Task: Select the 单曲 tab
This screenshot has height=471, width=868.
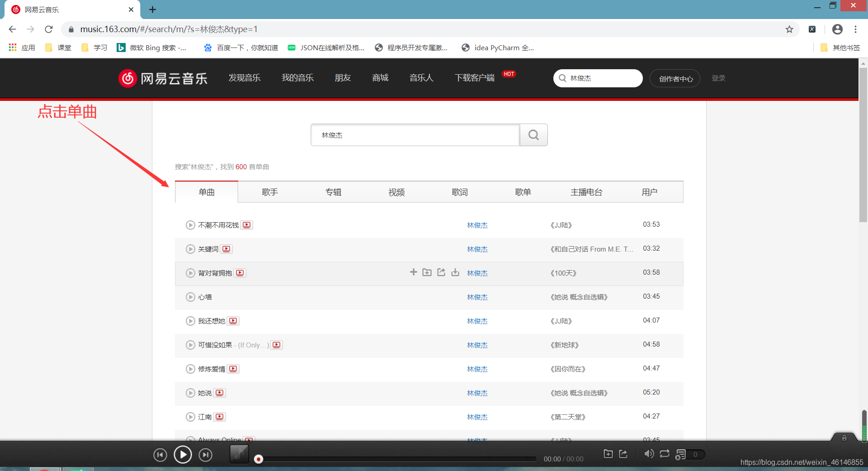Action: tap(207, 192)
